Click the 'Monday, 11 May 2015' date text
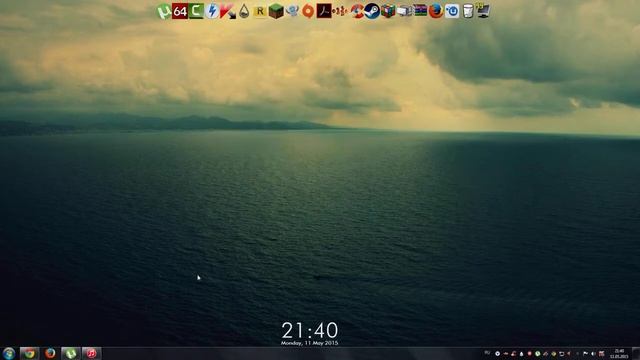 click(x=309, y=343)
